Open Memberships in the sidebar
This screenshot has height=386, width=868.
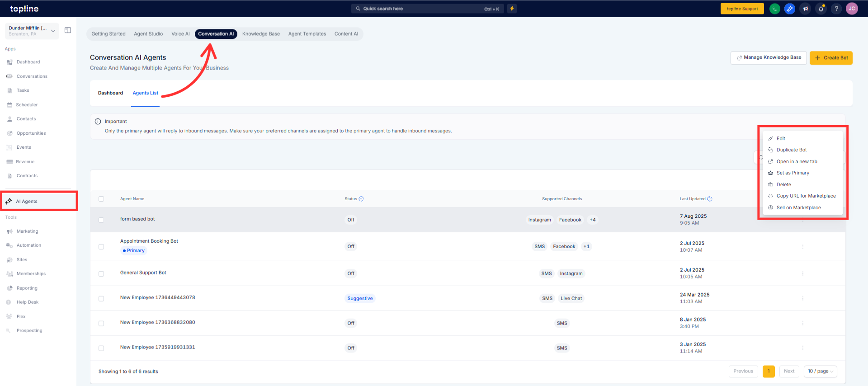[31, 274]
